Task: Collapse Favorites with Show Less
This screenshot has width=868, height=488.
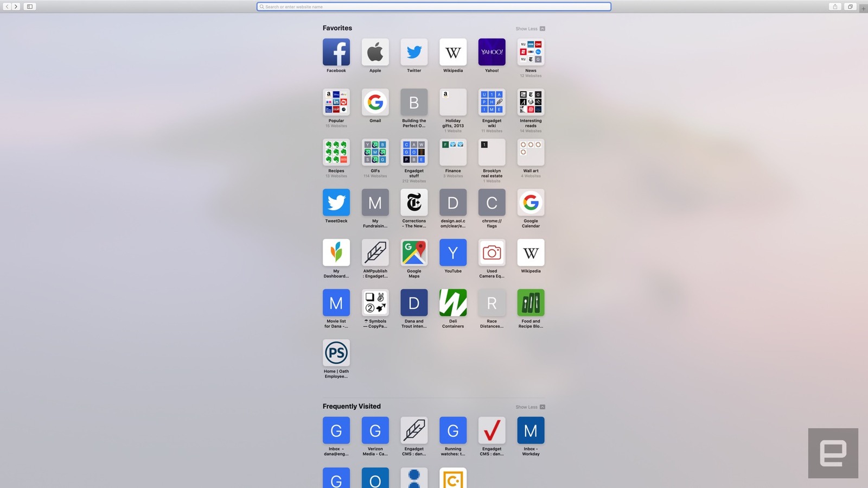Action: click(x=530, y=29)
